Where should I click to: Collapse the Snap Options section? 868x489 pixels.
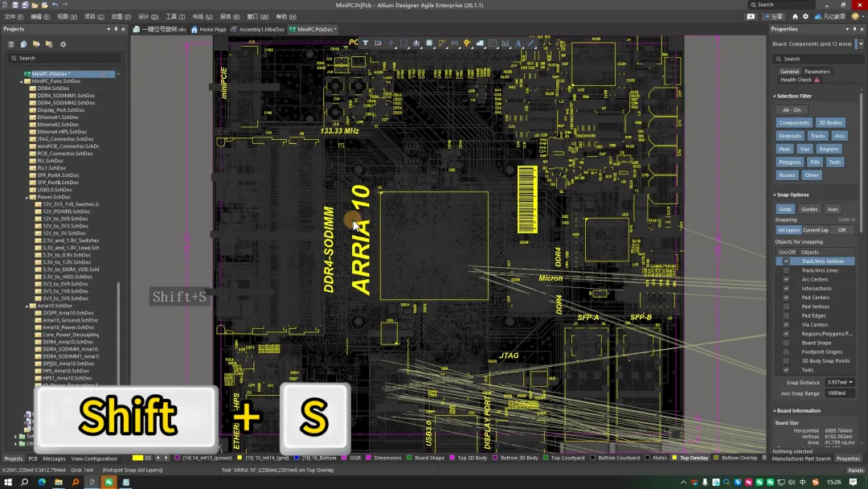[775, 195]
